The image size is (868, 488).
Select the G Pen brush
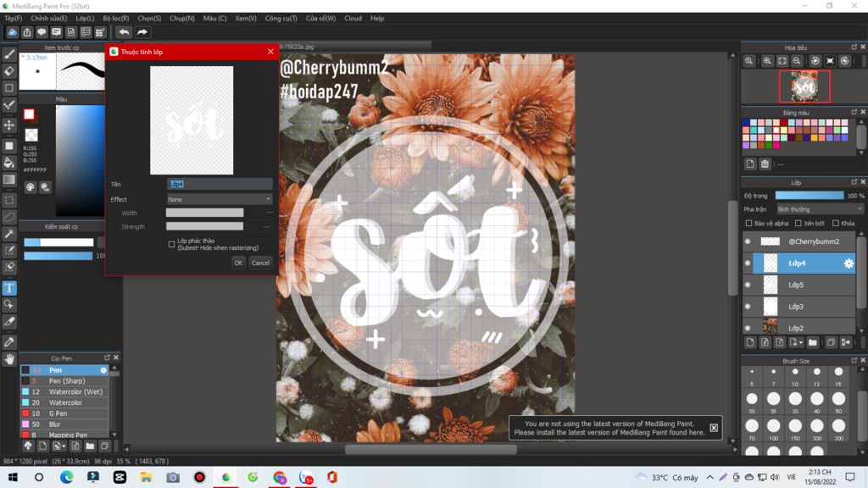[x=64, y=413]
